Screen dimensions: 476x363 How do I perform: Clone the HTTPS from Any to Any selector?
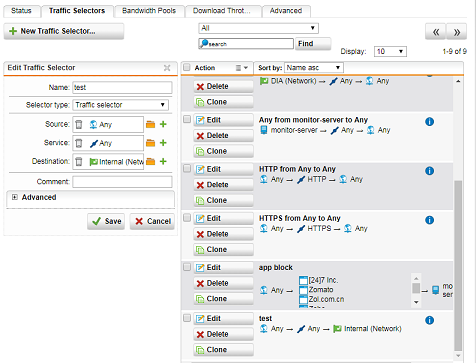click(x=223, y=250)
